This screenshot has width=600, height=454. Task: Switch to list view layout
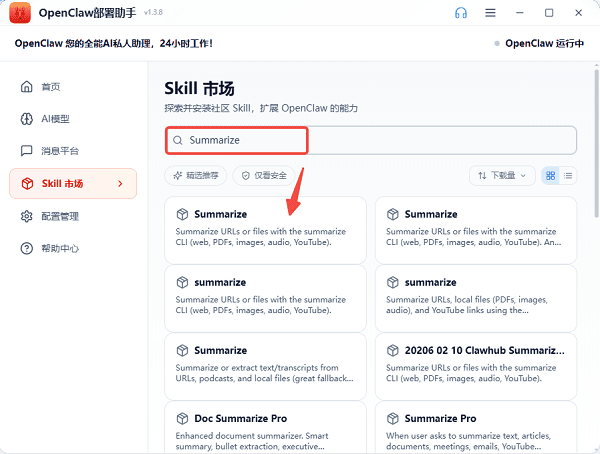[568, 176]
